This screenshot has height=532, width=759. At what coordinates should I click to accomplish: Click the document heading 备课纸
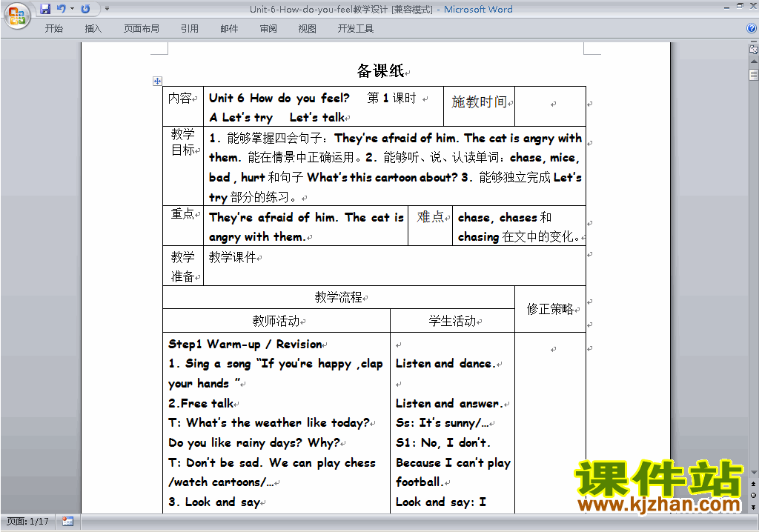coord(380,70)
